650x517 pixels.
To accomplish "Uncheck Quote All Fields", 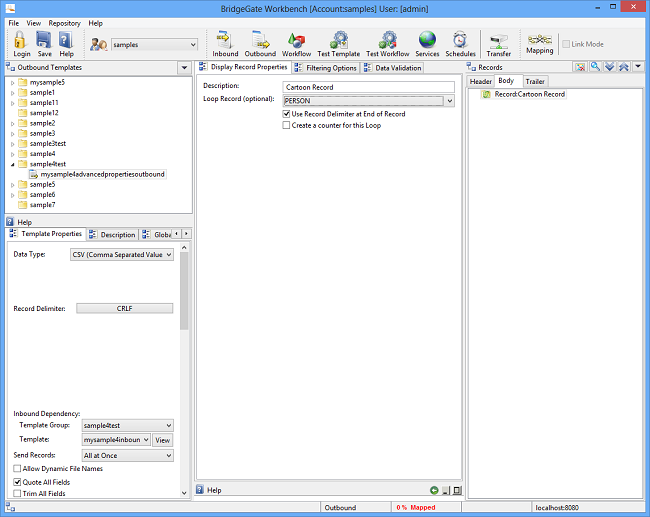I will 17,482.
